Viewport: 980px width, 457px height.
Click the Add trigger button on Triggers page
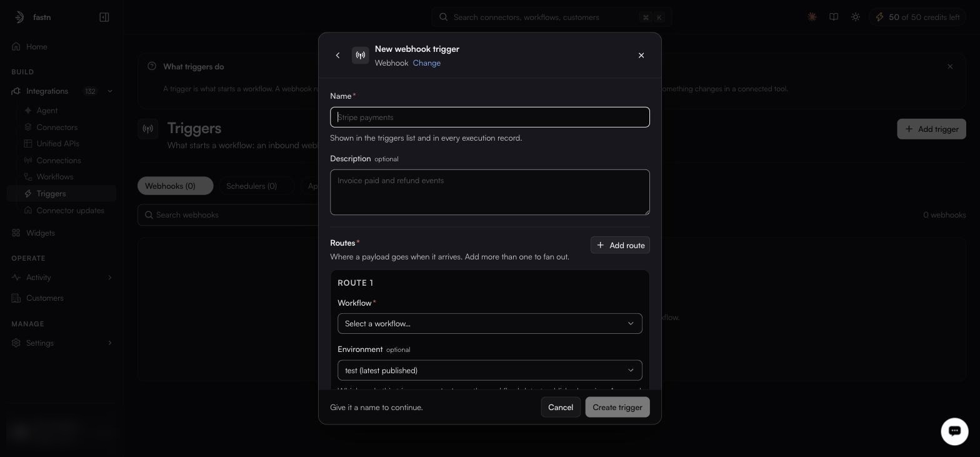[931, 129]
